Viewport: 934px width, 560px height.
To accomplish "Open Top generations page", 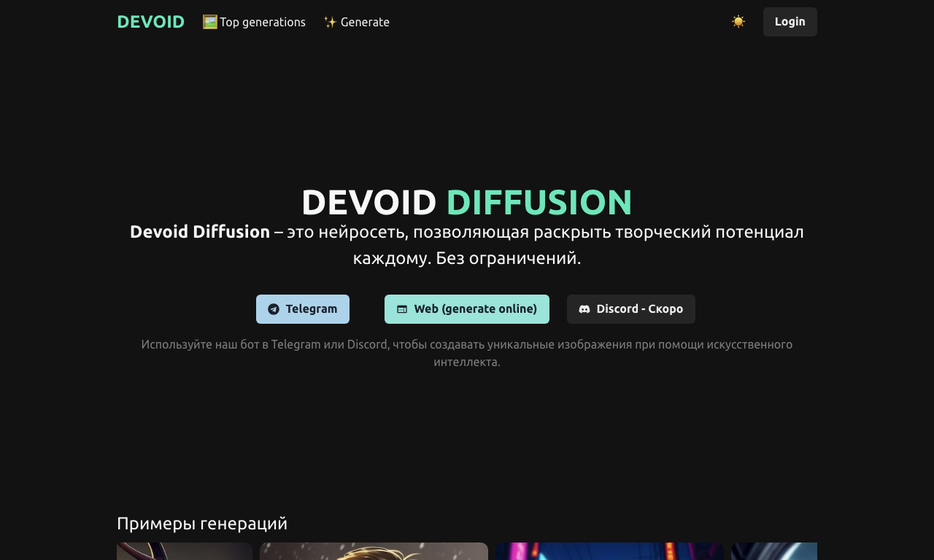I will tap(254, 22).
